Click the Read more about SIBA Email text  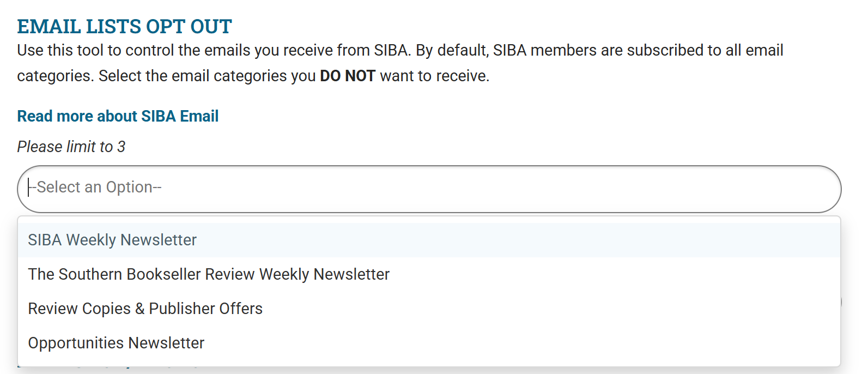[117, 116]
